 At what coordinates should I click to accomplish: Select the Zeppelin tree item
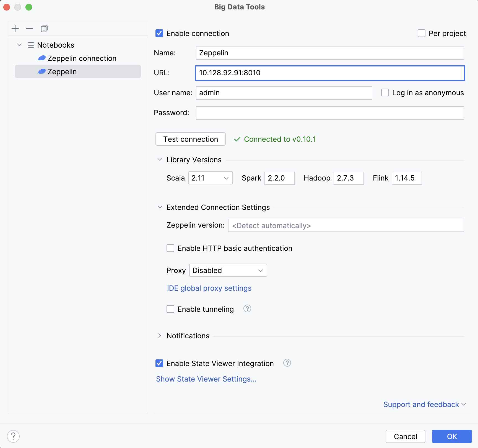pyautogui.click(x=78, y=72)
